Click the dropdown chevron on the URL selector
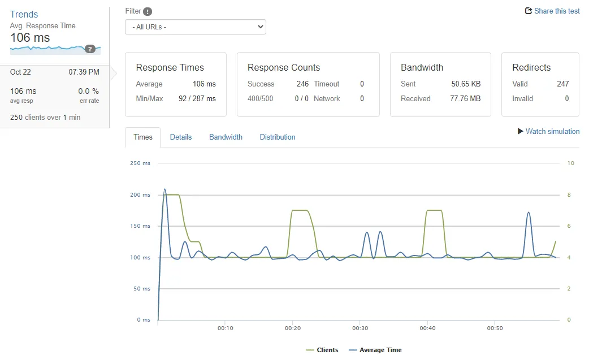The height and width of the screenshot is (364, 589). click(x=260, y=26)
